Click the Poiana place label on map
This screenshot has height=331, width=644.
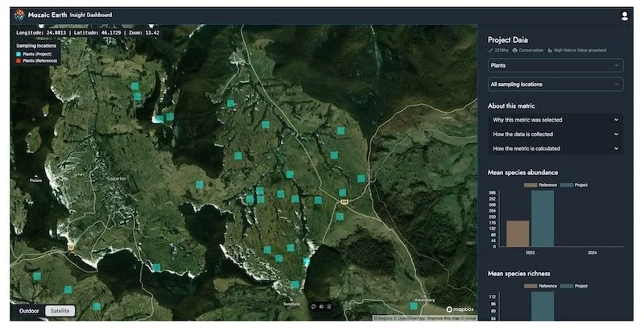click(35, 180)
